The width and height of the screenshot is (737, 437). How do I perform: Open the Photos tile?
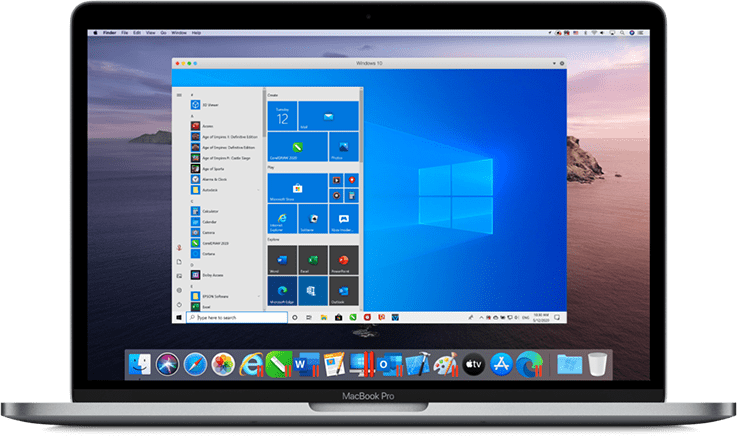(344, 147)
